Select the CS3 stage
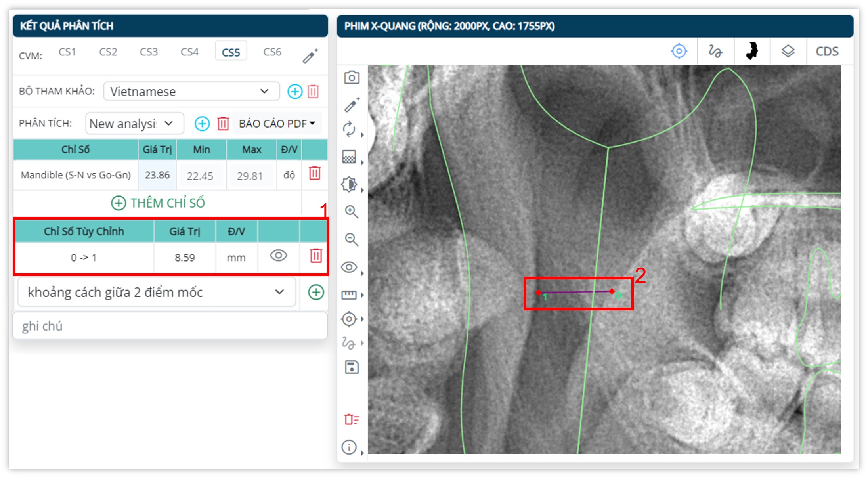 149,52
